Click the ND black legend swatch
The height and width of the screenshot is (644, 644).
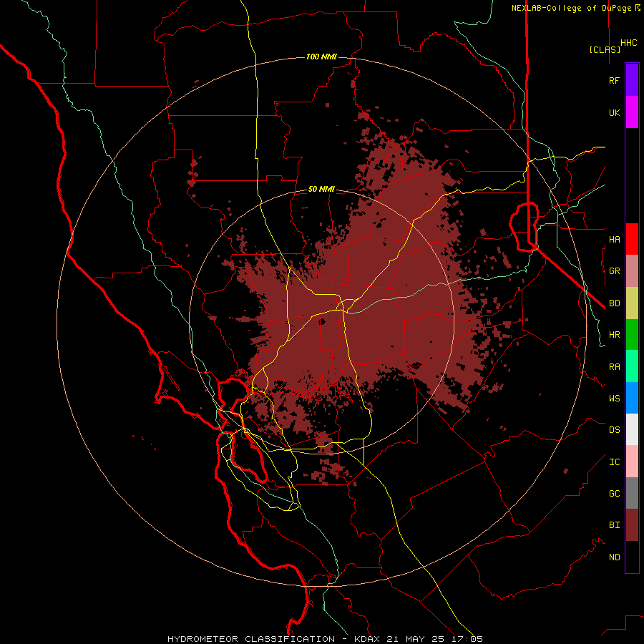(x=632, y=557)
